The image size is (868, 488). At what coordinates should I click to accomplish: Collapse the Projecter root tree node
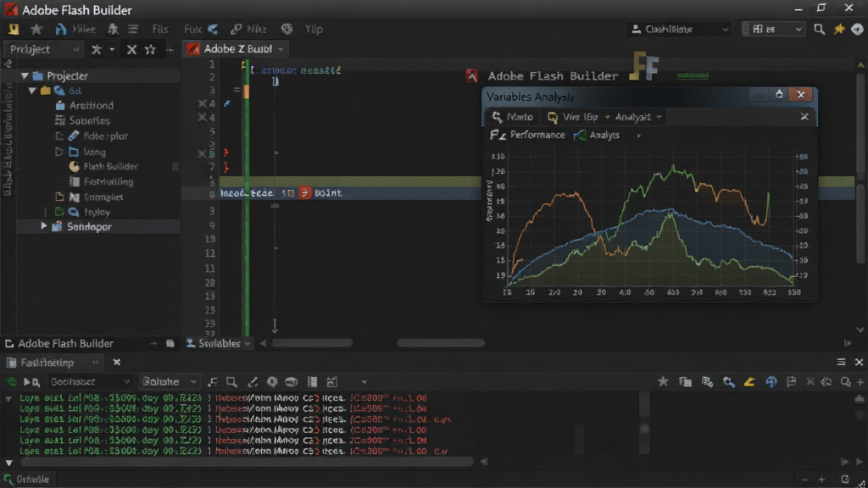point(25,75)
